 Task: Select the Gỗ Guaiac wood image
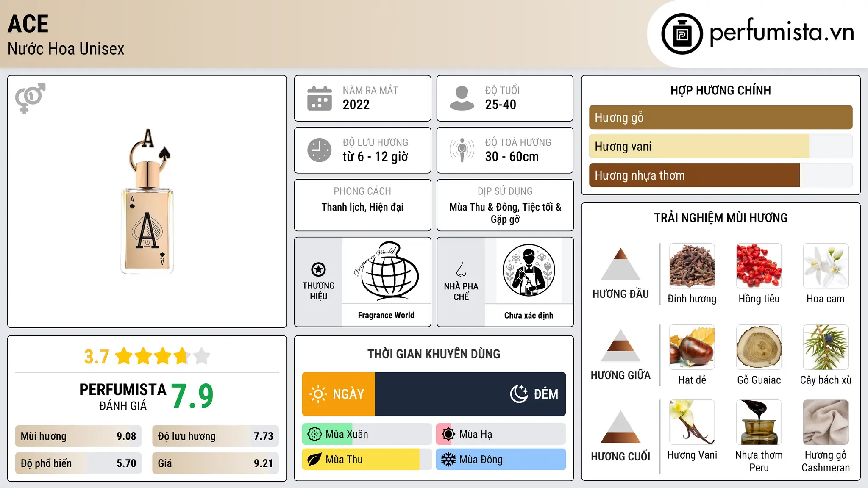click(759, 347)
